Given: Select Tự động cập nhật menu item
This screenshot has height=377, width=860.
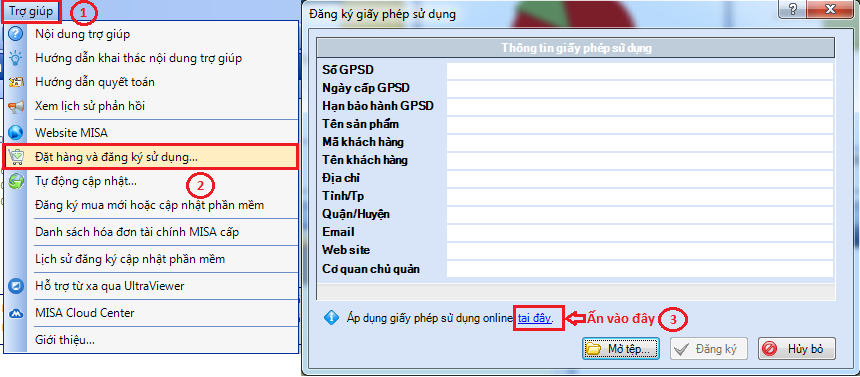Looking at the screenshot, I should 86,181.
